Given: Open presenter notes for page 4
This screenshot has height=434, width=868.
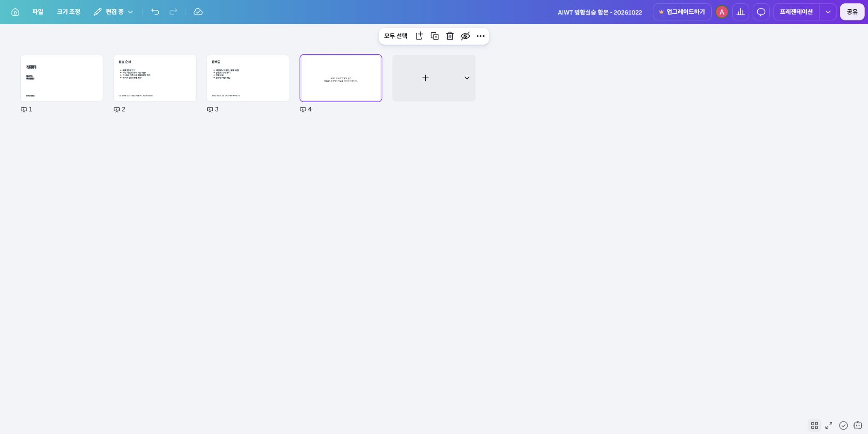Looking at the screenshot, I should (x=303, y=109).
